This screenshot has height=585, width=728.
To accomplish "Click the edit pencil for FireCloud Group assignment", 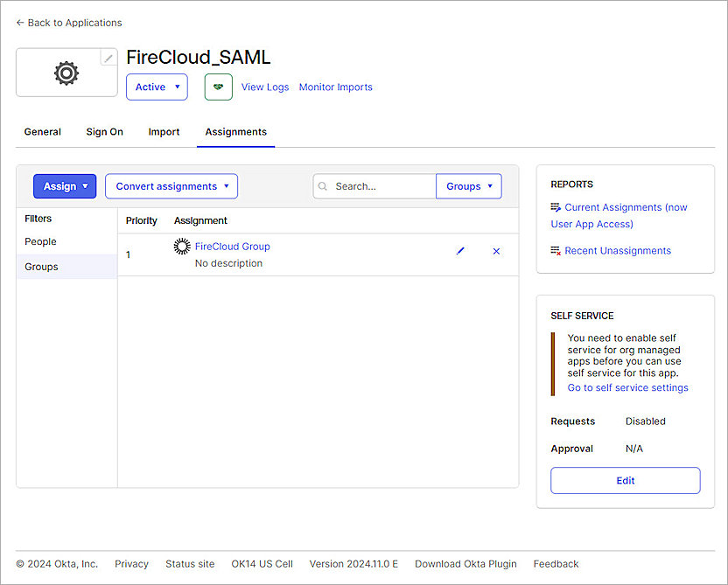I will 460,251.
